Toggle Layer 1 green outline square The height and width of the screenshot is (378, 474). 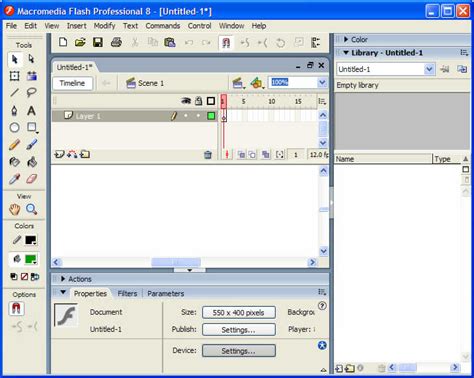coord(211,116)
